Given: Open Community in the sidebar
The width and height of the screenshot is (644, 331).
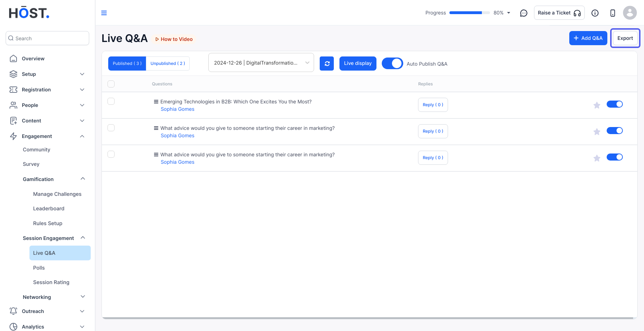Looking at the screenshot, I should click(37, 150).
